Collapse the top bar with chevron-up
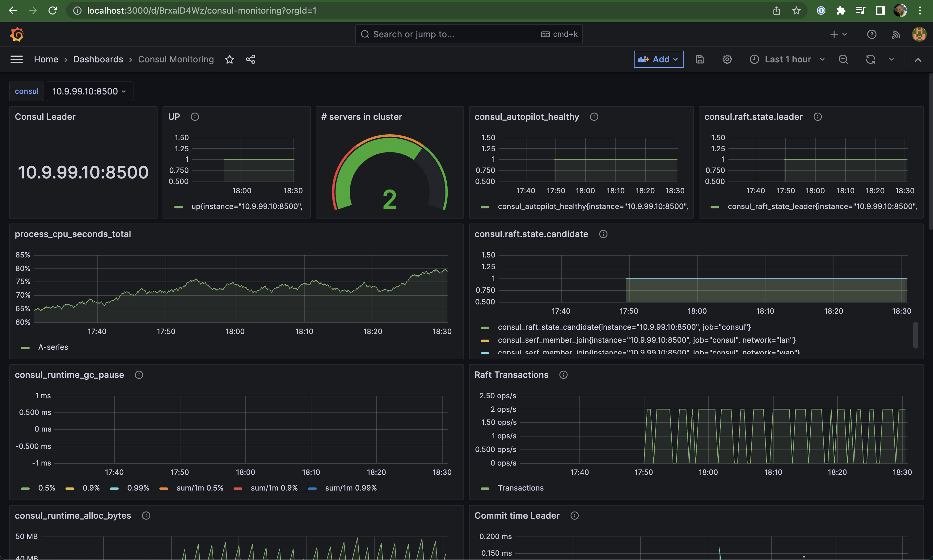Viewport: 933px width, 560px height. click(x=918, y=60)
